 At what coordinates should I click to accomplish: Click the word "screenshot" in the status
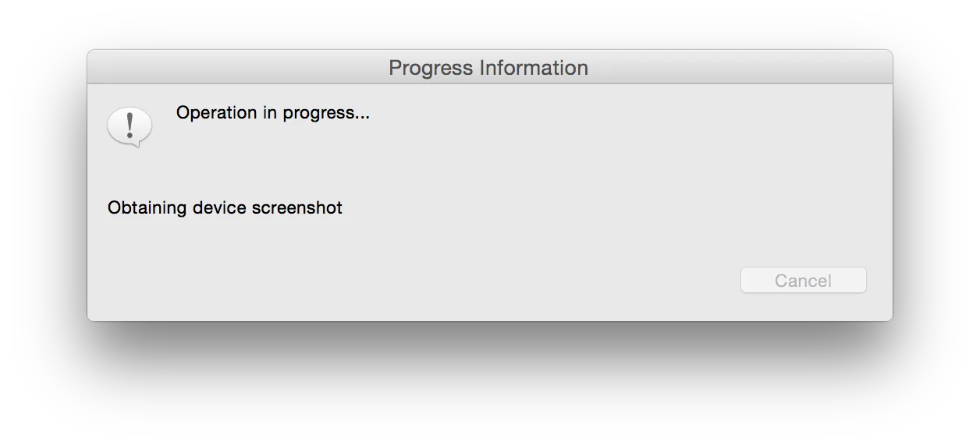pos(297,208)
